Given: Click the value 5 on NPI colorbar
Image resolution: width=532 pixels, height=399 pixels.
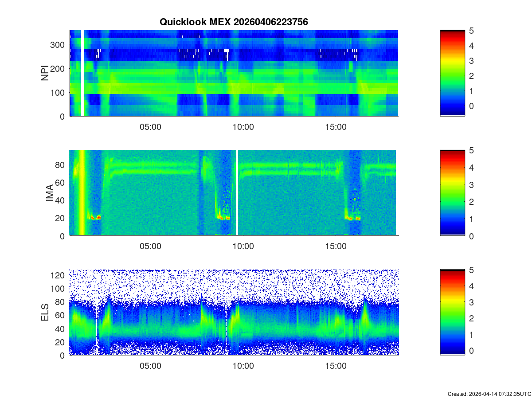Looking at the screenshot, I should click(x=472, y=31).
